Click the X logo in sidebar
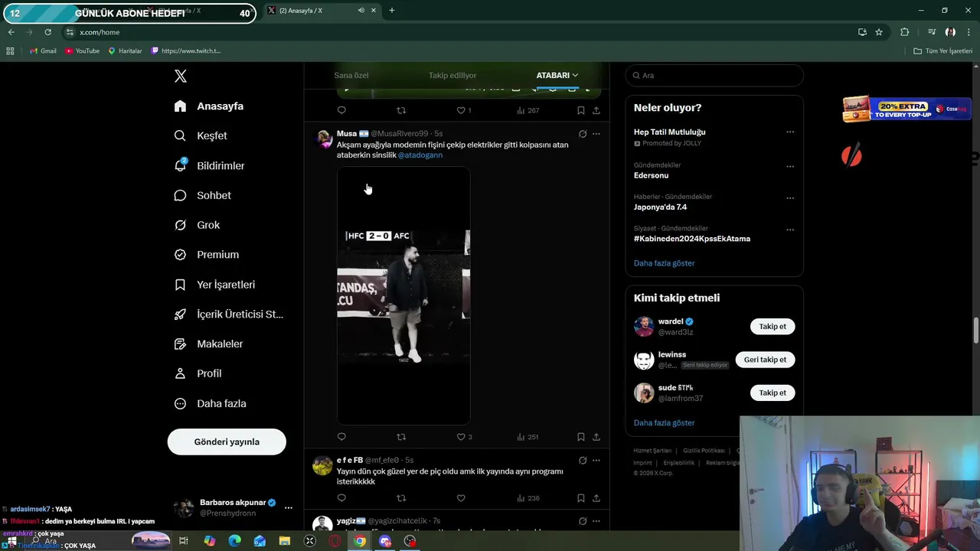Viewport: 980px width, 551px height. coord(181,76)
